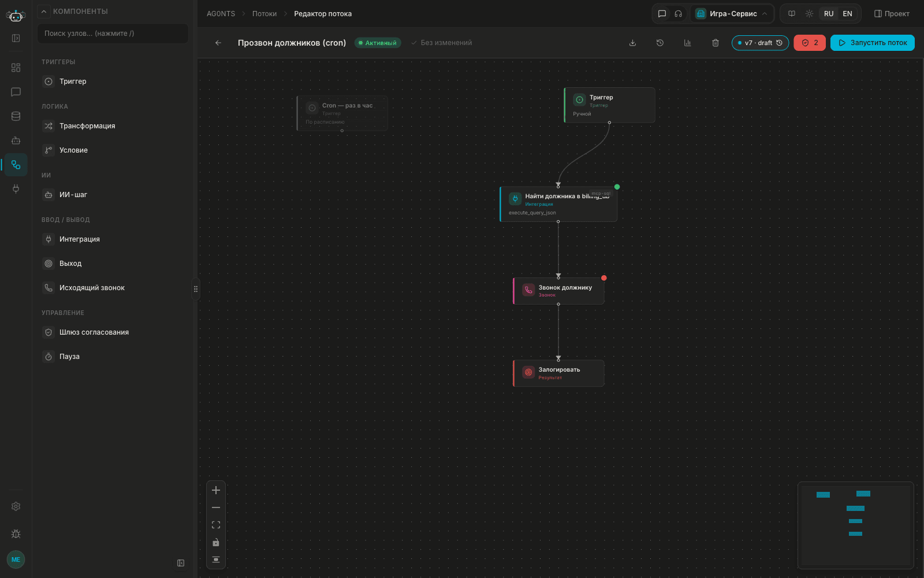Open the dashboard grid icon in left rail
The width and height of the screenshot is (924, 578).
16,68
